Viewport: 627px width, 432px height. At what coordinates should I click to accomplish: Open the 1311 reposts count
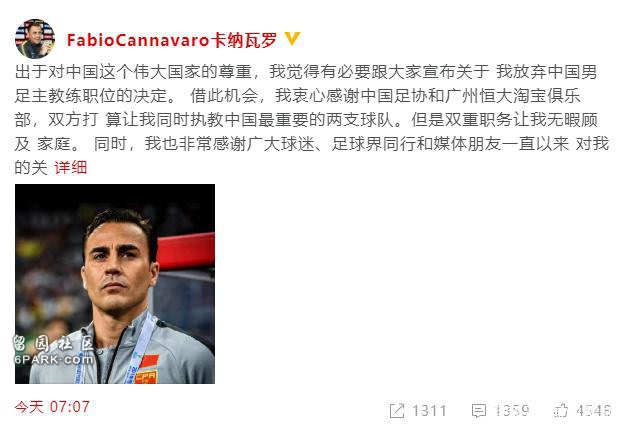[x=429, y=411]
